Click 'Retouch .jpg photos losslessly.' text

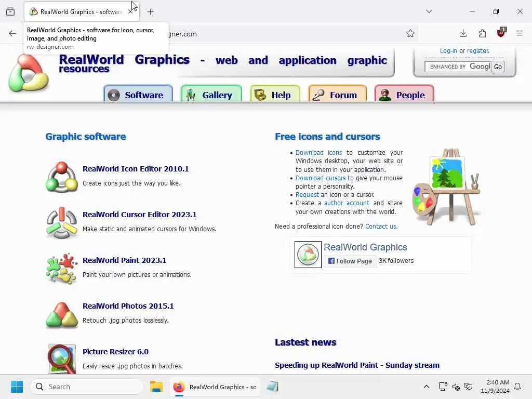(126, 321)
